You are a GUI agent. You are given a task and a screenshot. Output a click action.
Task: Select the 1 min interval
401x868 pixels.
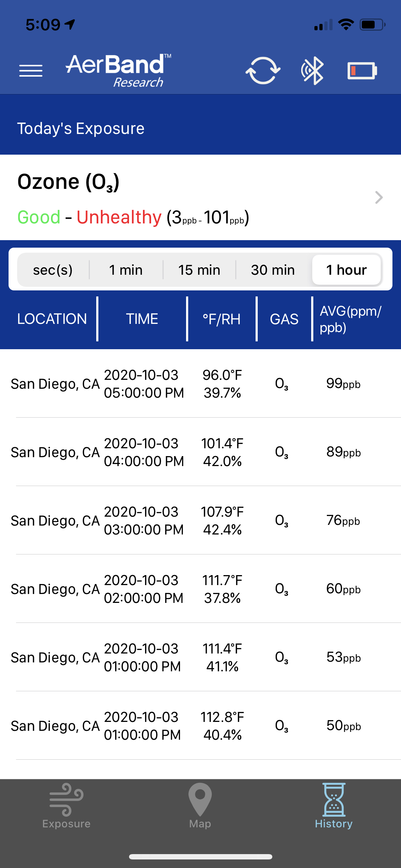click(126, 270)
